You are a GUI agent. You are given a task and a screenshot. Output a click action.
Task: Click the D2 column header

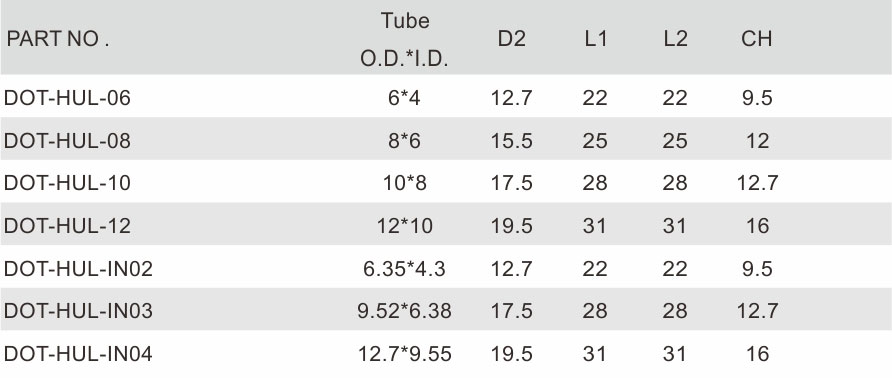512,39
